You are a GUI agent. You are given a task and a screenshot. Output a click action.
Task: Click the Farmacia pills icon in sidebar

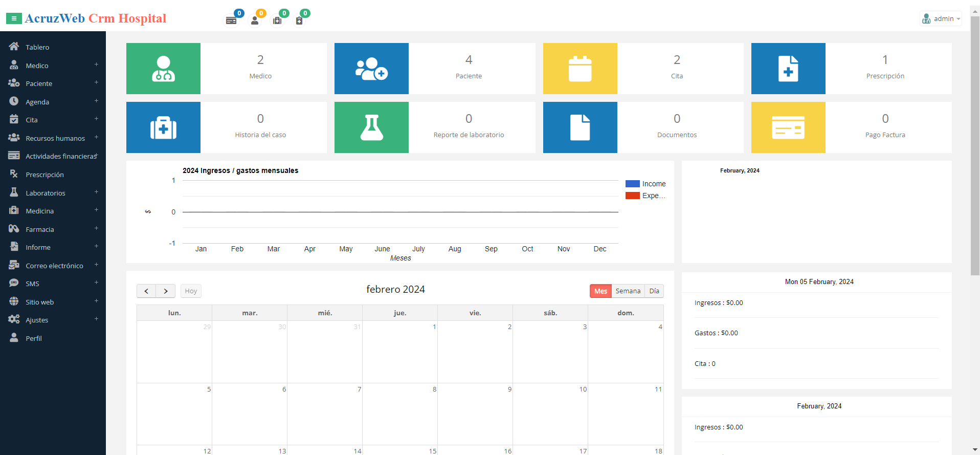[14, 229]
